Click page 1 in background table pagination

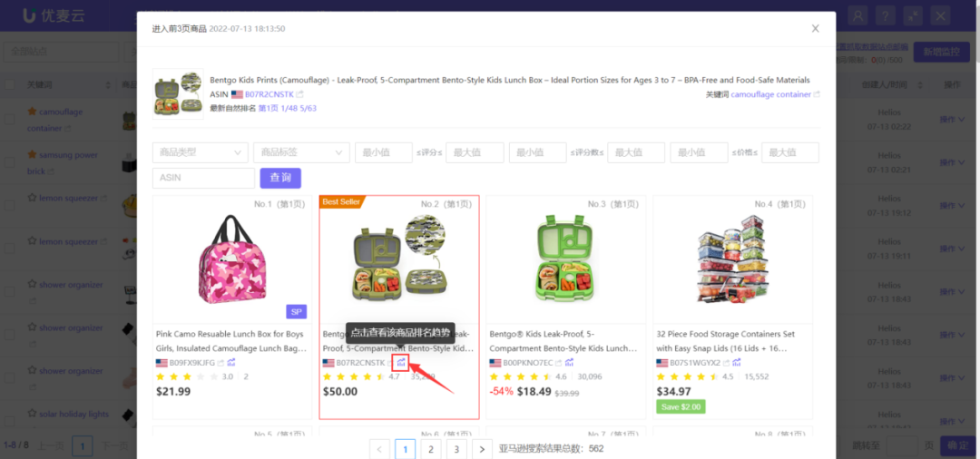83,445
